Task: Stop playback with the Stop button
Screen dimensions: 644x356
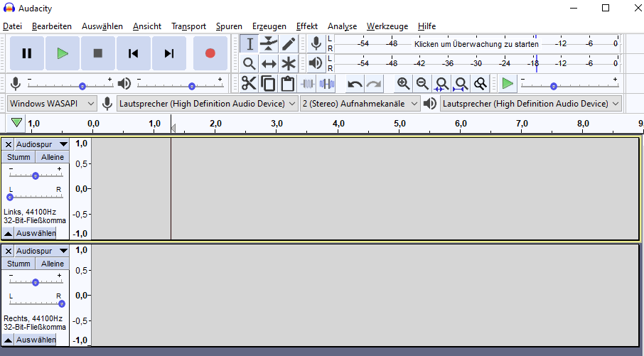Action: coord(98,53)
